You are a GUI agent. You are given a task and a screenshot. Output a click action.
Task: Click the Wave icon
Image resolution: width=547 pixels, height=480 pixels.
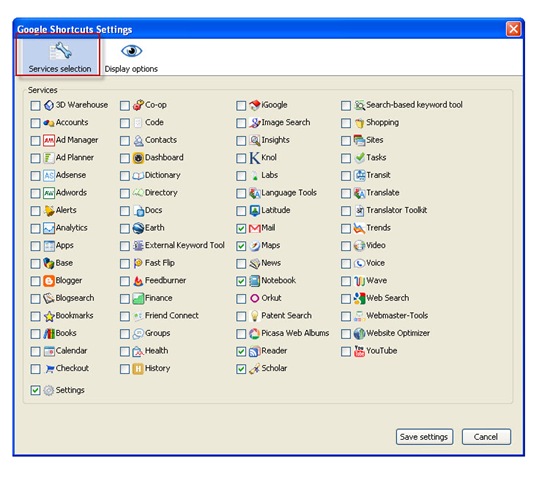coord(359,281)
